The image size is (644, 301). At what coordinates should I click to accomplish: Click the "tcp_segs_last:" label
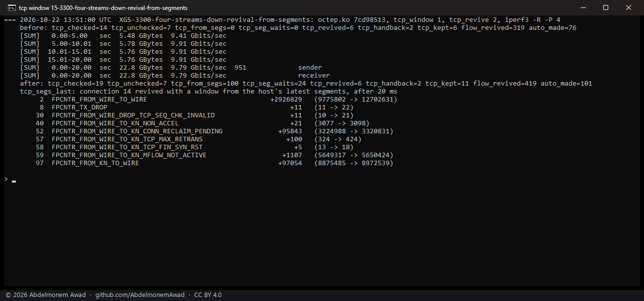[x=48, y=92]
